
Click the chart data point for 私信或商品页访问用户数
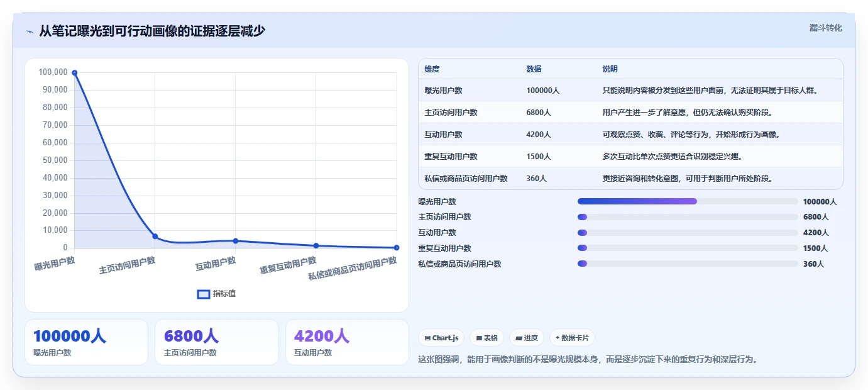click(x=397, y=248)
